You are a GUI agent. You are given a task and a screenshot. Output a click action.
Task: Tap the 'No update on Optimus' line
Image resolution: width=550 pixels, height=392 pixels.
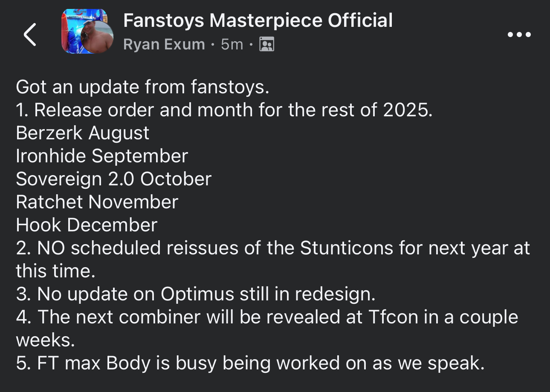pyautogui.click(x=195, y=294)
